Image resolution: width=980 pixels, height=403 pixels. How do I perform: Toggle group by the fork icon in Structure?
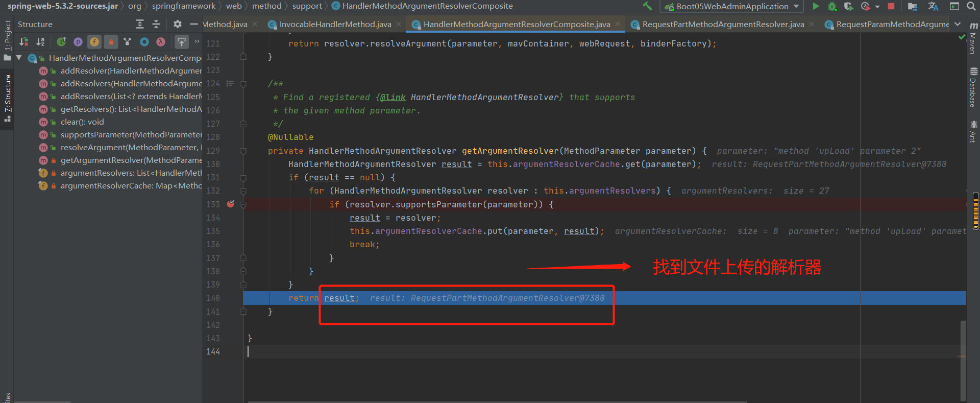(128, 42)
